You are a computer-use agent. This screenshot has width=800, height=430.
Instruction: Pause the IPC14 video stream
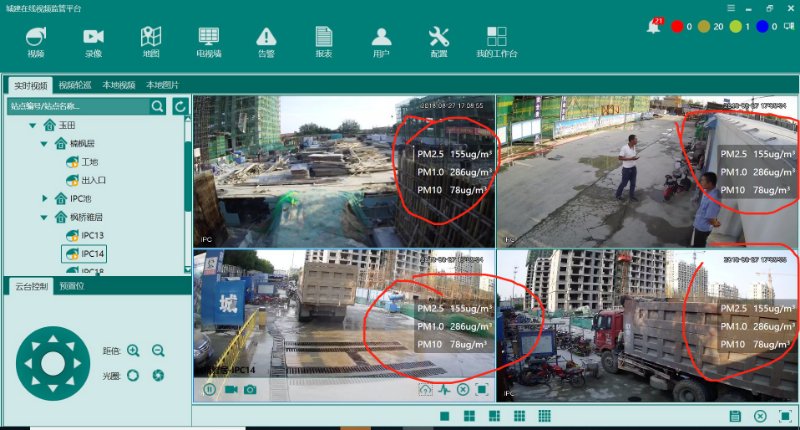[x=209, y=390]
